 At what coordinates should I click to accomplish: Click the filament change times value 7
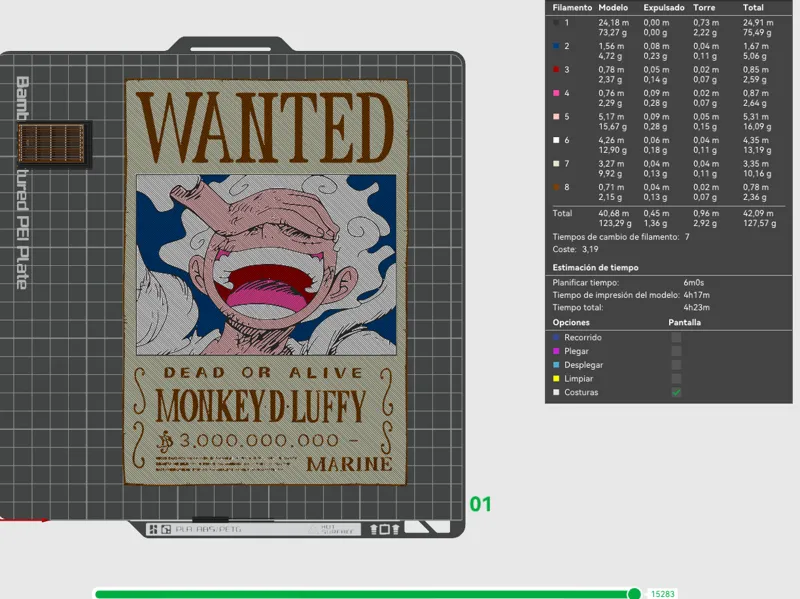[x=687, y=237]
